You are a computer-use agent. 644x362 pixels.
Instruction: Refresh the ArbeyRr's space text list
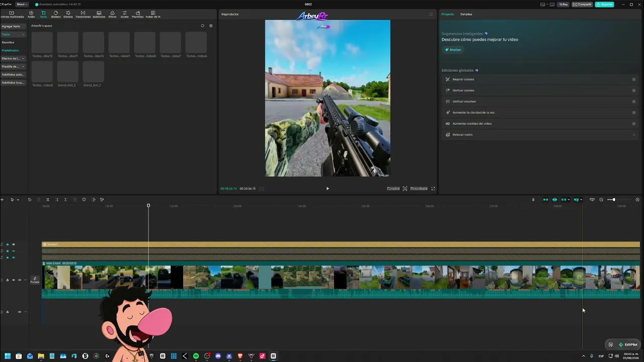[203, 26]
